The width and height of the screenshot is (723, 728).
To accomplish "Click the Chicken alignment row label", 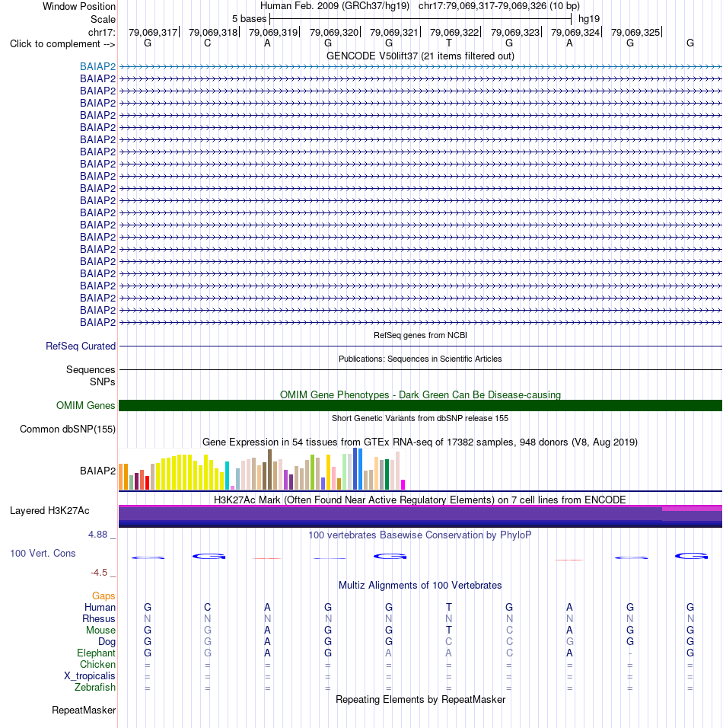I will [97, 665].
